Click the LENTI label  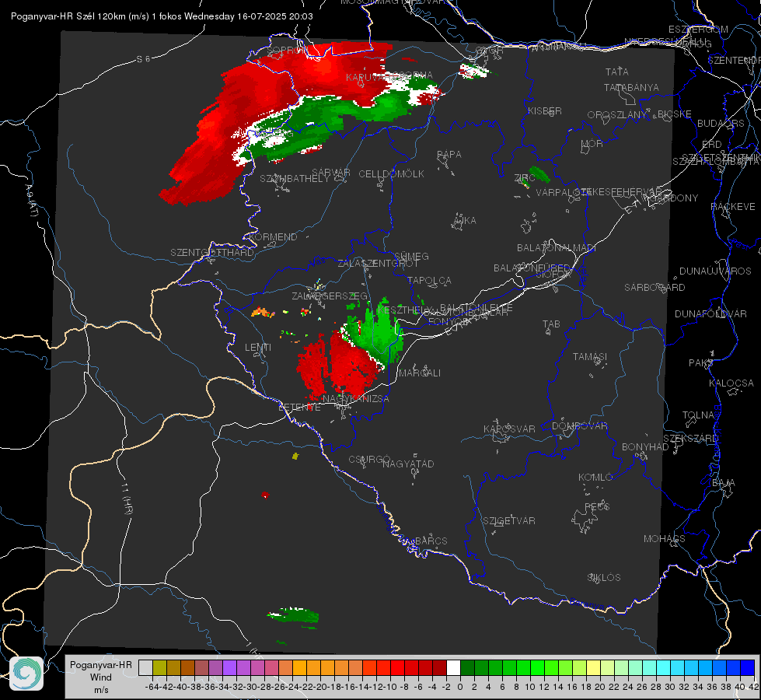point(258,348)
